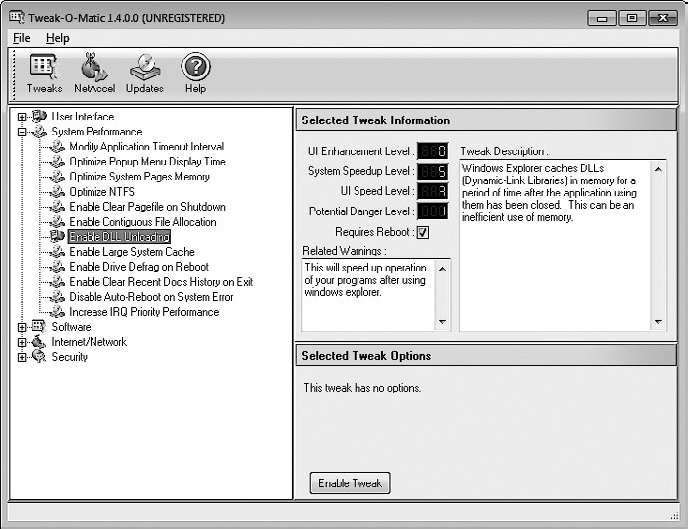The image size is (688, 529).
Task: Click the Enable Tweak button
Action: click(350, 483)
